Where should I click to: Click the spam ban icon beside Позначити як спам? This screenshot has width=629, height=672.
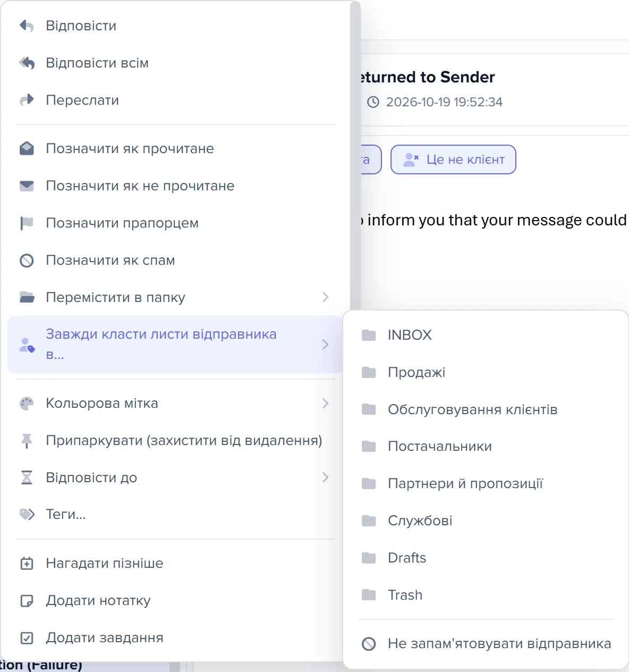point(27,260)
